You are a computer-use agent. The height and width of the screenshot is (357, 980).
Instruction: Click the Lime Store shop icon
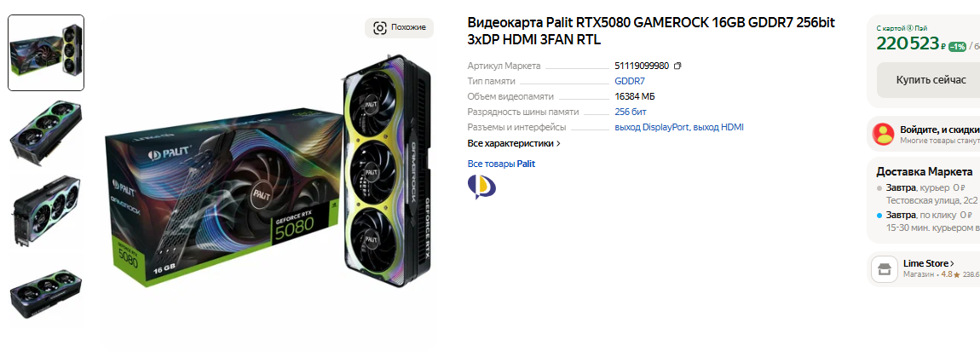[884, 269]
